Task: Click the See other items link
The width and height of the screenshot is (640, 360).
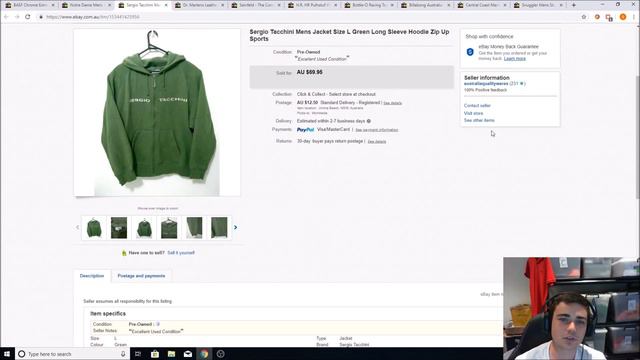Action: 479,120
